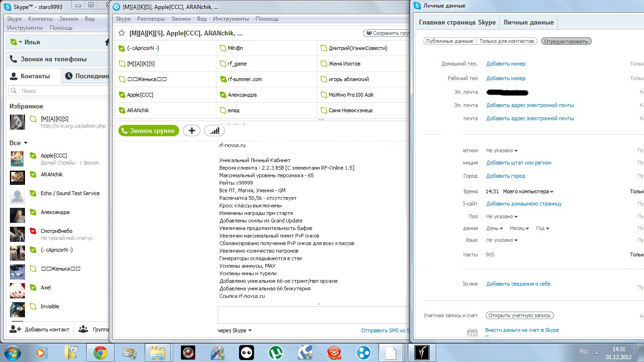Viewport: 644px width, 362px height.
Task: Click the Открыть учетную запись button
Action: pos(520,315)
